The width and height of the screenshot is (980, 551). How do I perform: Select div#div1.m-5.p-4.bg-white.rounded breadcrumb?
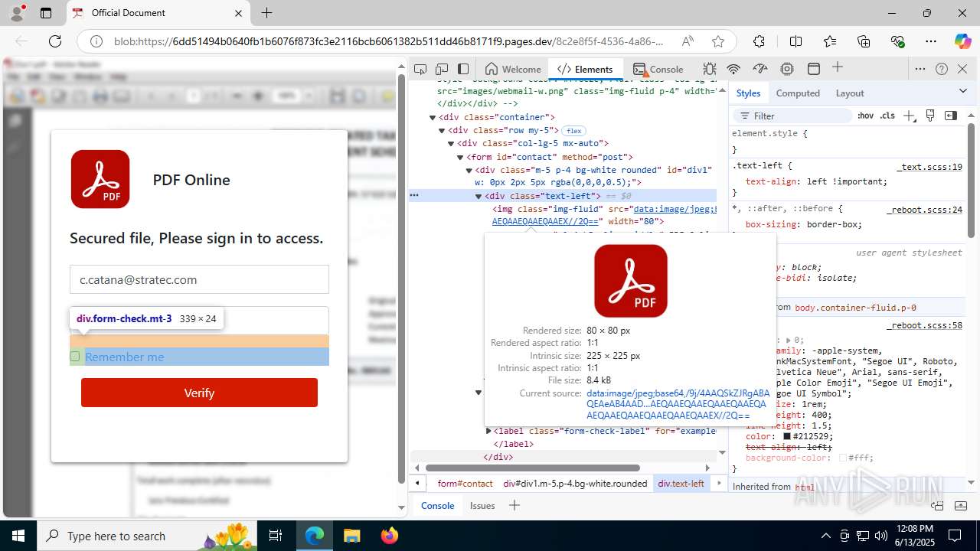tap(575, 484)
